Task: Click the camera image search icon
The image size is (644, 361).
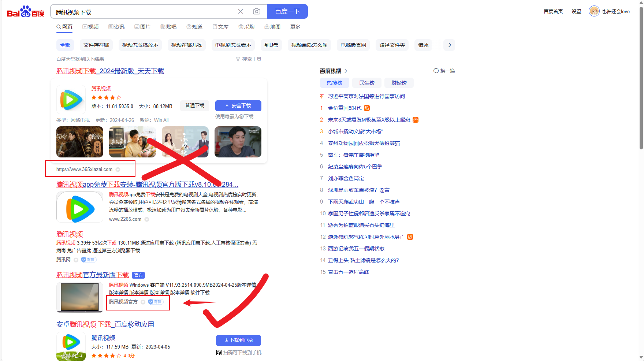Action: (257, 11)
